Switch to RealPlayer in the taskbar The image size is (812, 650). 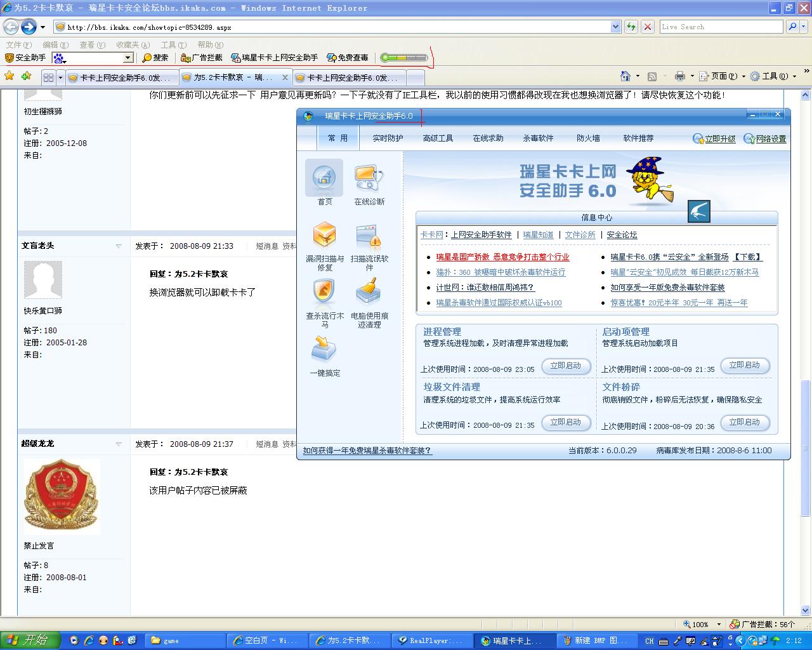pyautogui.click(x=431, y=640)
